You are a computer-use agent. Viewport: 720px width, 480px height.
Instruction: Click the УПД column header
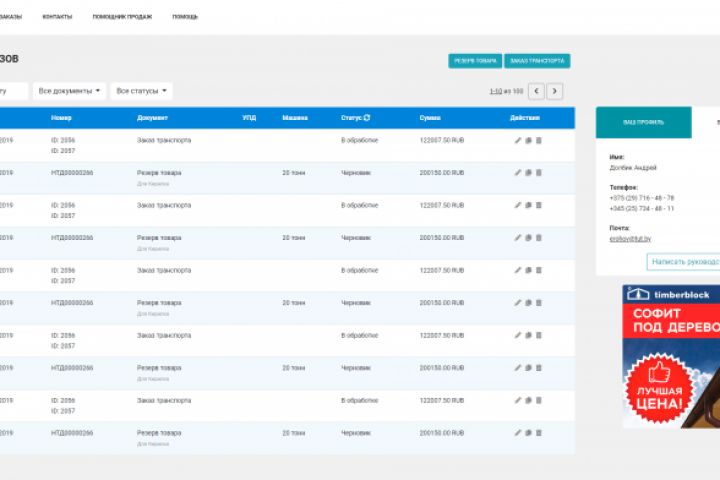coord(249,118)
